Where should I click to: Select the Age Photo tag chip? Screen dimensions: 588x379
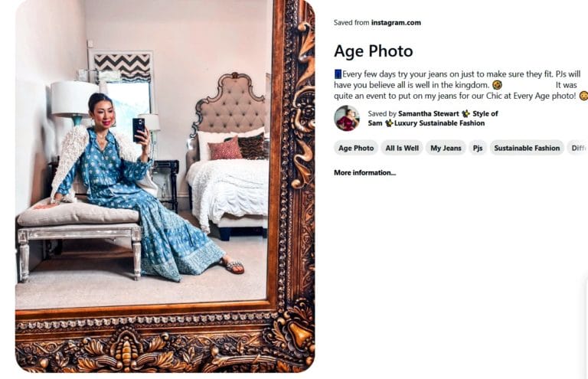356,148
